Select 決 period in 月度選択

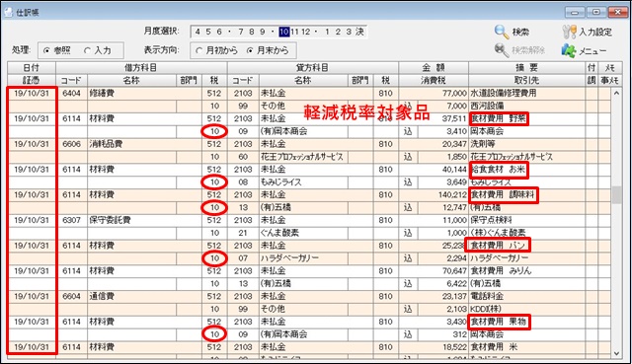(359, 32)
